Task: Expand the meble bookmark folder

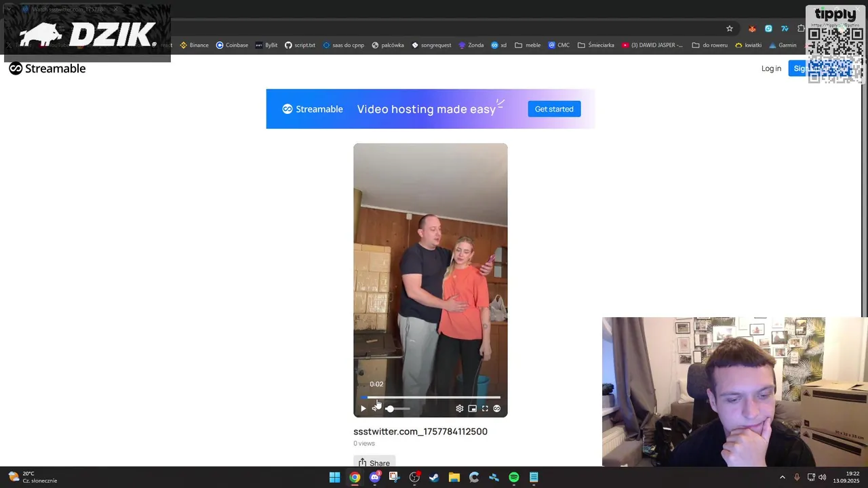Action: tap(528, 45)
